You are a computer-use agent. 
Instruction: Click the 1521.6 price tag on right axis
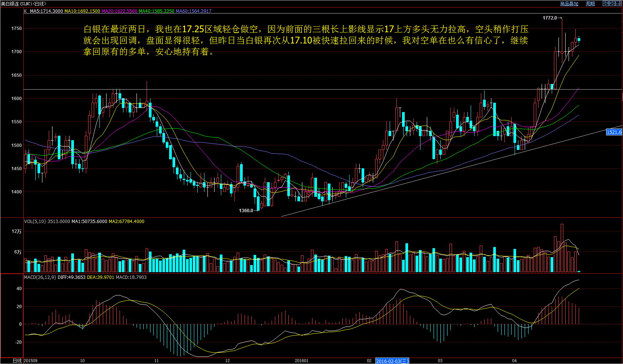(x=614, y=132)
